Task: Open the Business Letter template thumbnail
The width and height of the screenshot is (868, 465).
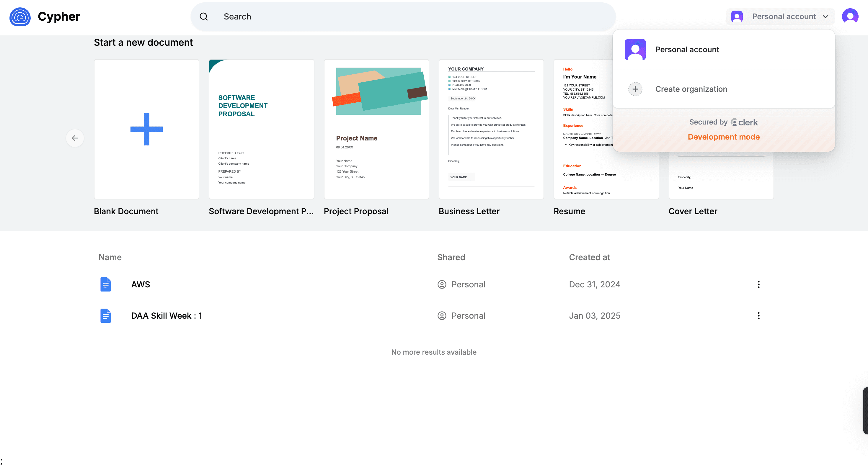Action: pos(491,129)
